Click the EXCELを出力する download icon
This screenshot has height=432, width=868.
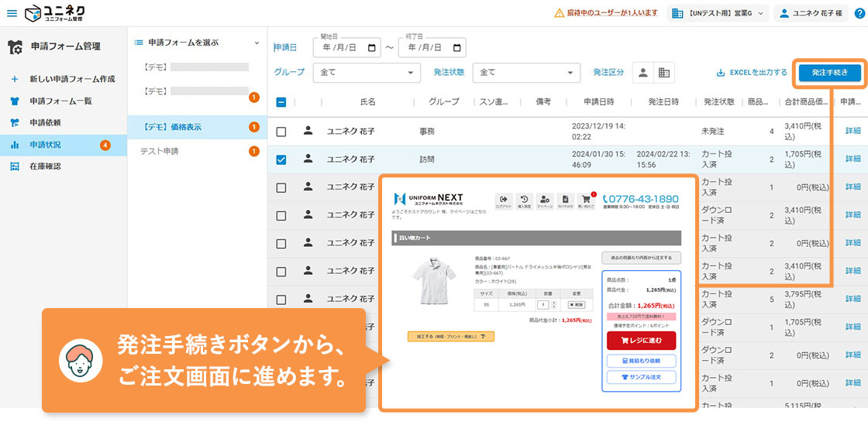tap(721, 73)
